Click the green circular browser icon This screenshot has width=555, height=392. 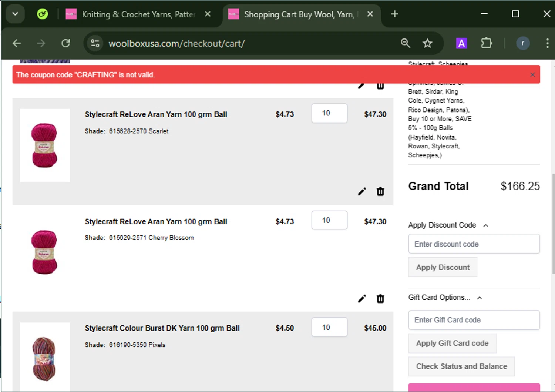tap(43, 14)
